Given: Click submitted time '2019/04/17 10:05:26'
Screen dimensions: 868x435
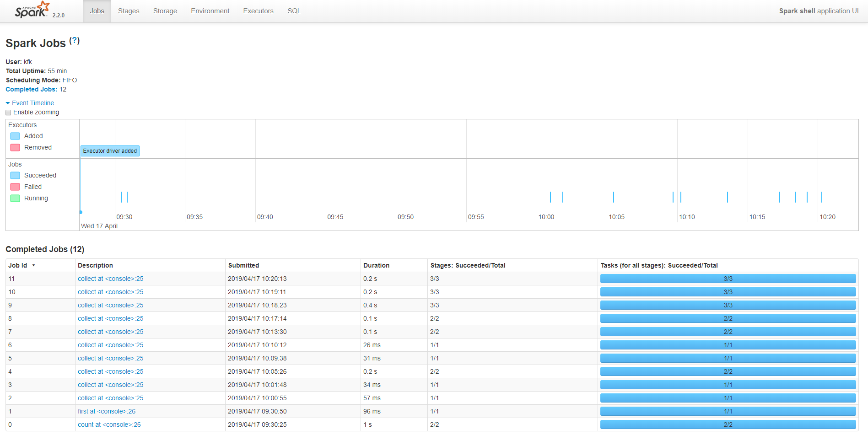Looking at the screenshot, I should tap(257, 371).
